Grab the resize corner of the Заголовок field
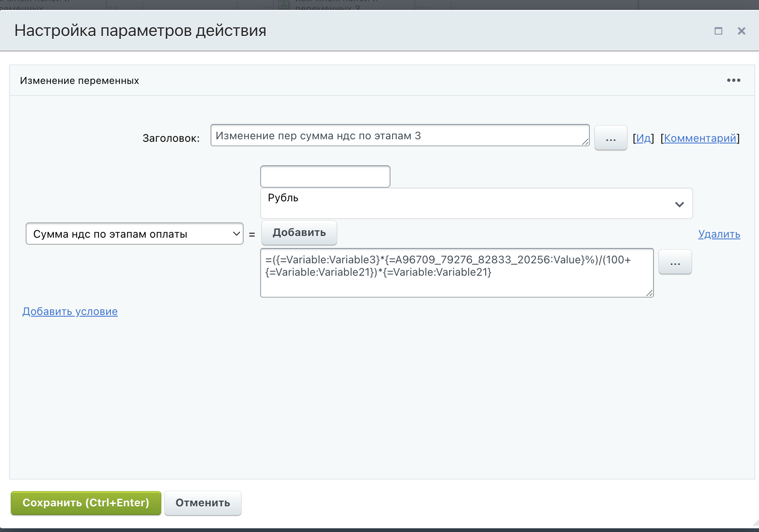759x532 pixels. click(x=585, y=142)
